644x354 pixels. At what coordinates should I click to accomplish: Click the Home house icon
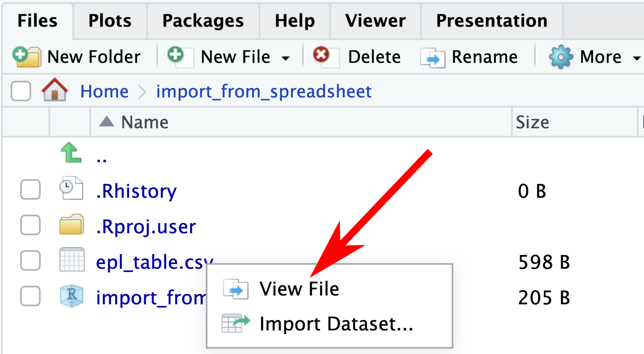coord(55,90)
